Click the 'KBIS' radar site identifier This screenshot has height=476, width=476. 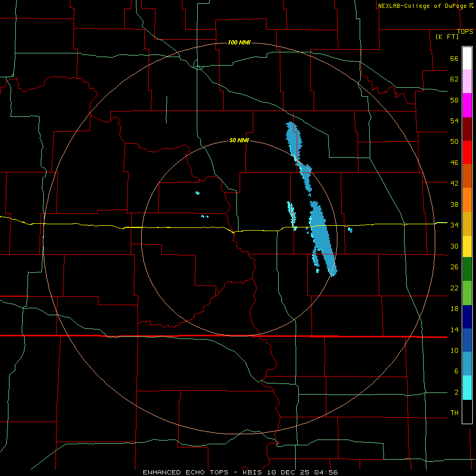tap(253, 472)
